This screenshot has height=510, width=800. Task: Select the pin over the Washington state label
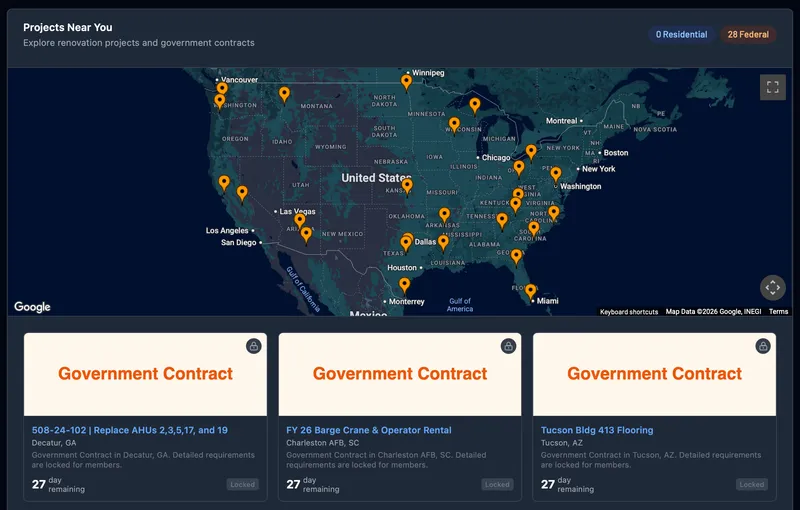click(219, 102)
